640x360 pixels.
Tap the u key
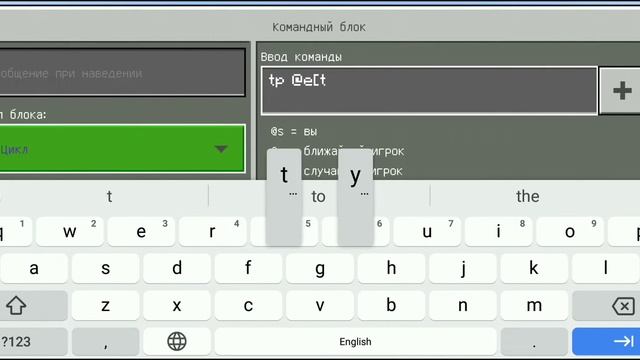[427, 231]
